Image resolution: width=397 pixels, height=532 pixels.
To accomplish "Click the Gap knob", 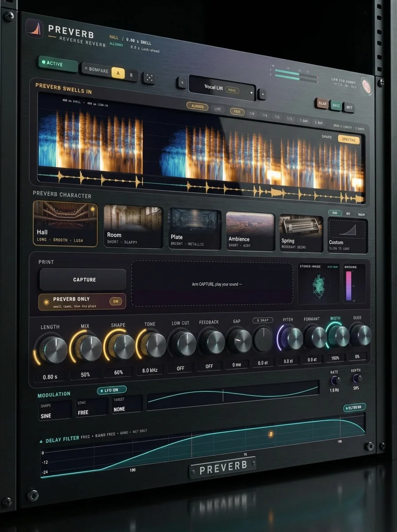I will 239,340.
